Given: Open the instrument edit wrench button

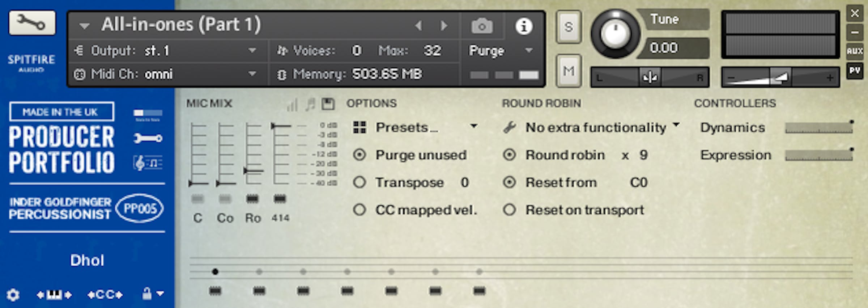Looking at the screenshot, I should tap(32, 23).
